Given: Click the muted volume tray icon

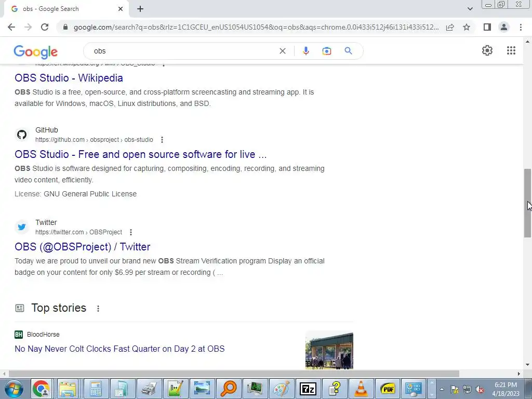Looking at the screenshot, I should [480, 390].
